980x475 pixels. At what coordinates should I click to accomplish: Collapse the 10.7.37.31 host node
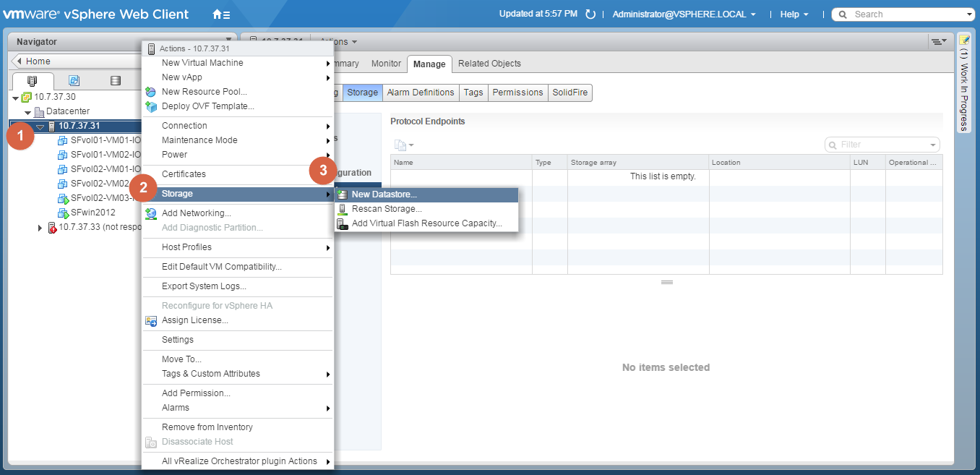point(40,127)
